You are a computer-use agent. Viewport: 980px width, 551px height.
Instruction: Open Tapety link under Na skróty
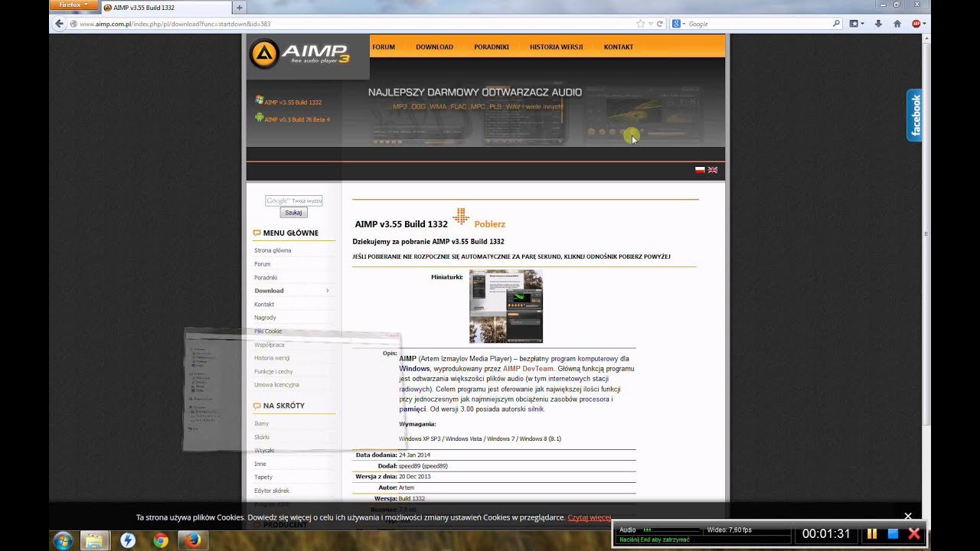(263, 477)
